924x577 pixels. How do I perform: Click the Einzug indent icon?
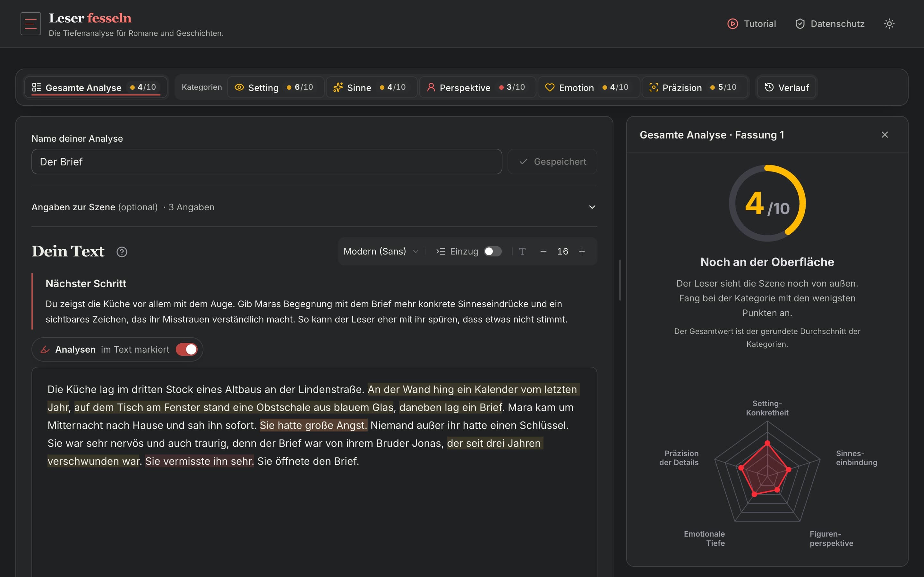(441, 251)
